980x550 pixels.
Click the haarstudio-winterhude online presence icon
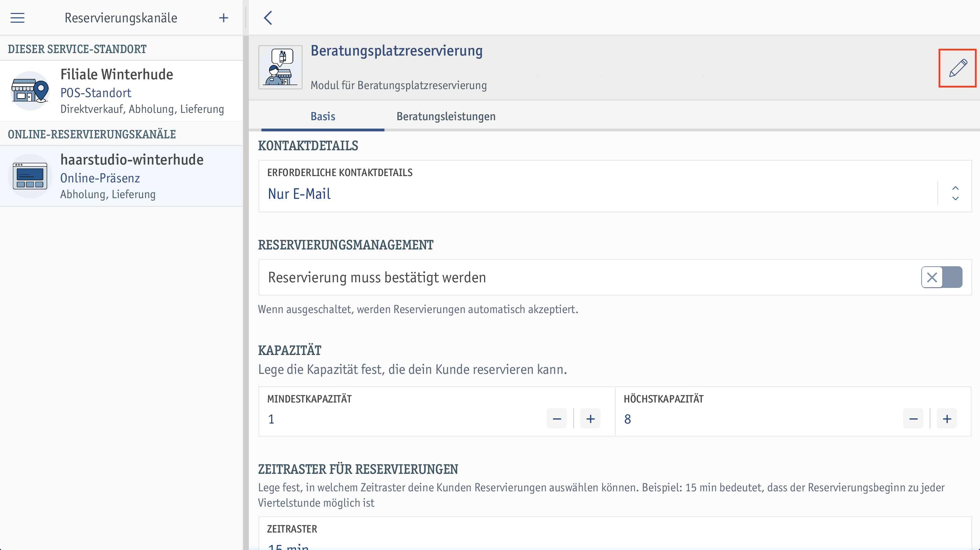point(30,176)
